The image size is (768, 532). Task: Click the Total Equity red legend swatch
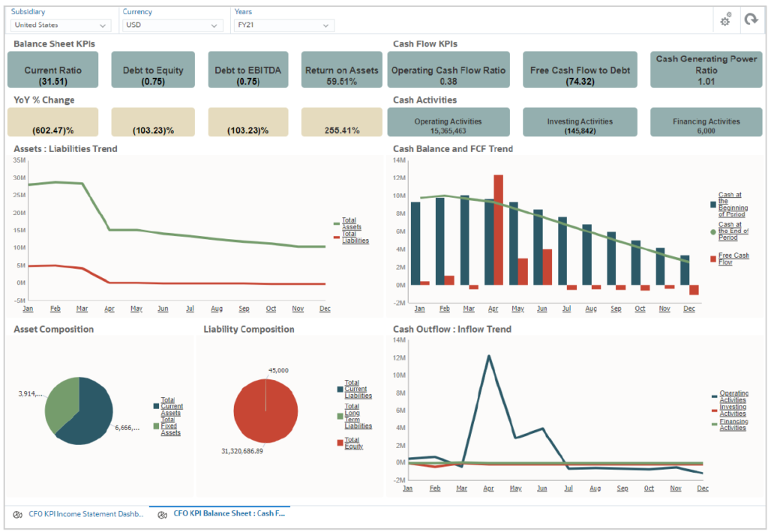point(340,444)
